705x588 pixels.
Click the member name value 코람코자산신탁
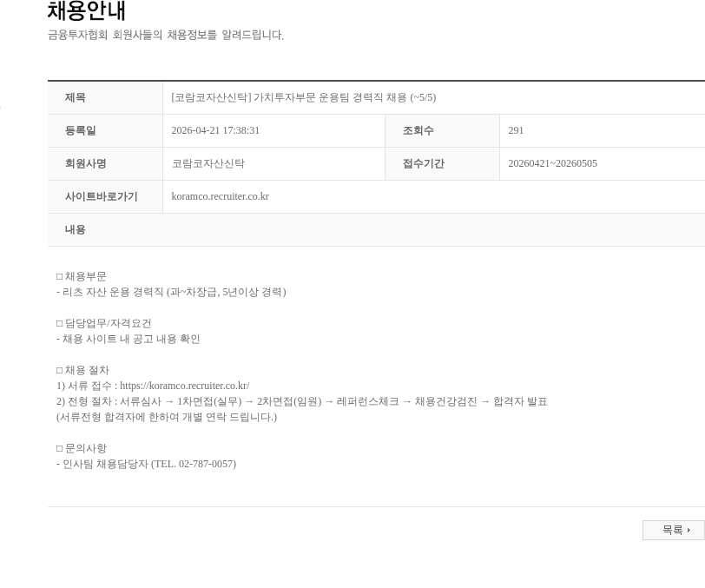(208, 164)
